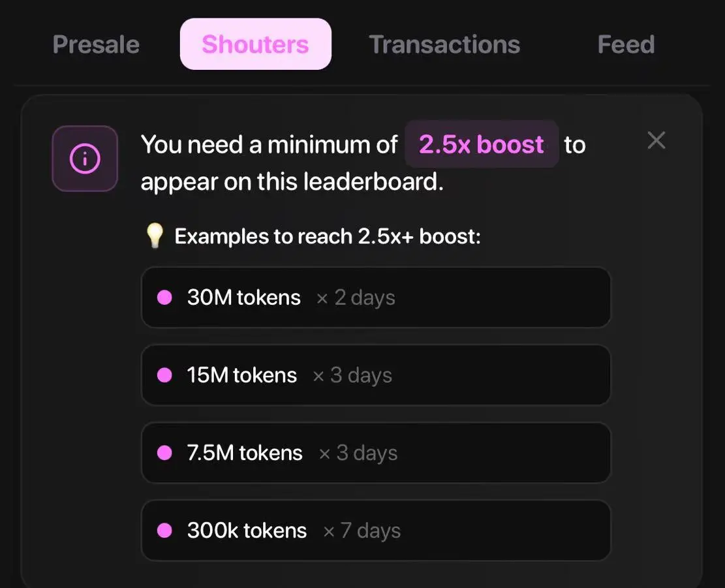Click pink dot beside 7.5M tokens

tap(164, 452)
